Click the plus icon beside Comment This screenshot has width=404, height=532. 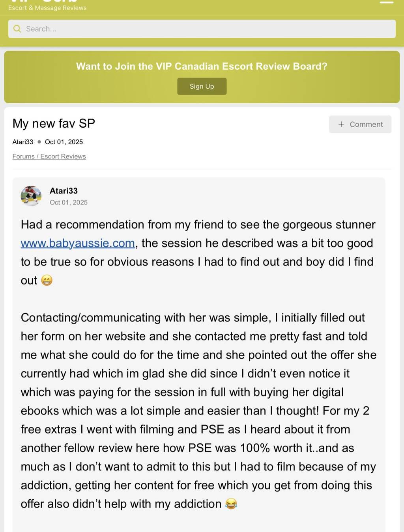tap(341, 125)
